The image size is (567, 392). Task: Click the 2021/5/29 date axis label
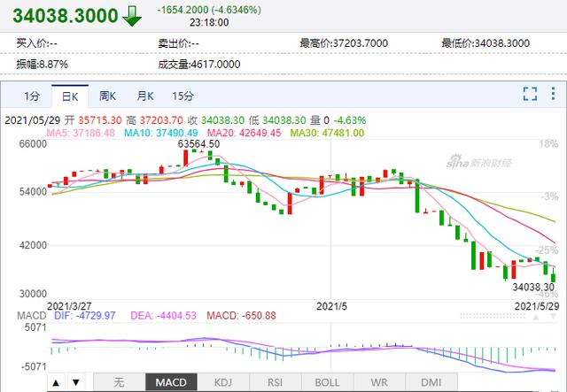[x=537, y=306]
